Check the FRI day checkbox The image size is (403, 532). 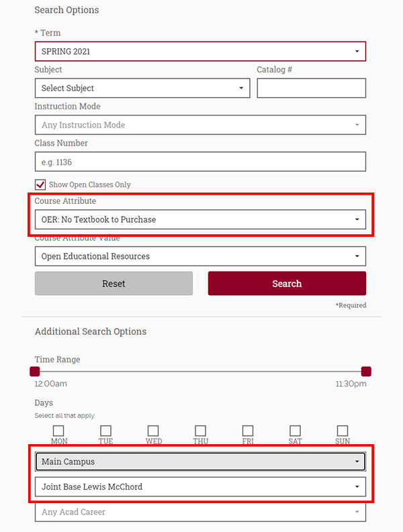(x=248, y=431)
